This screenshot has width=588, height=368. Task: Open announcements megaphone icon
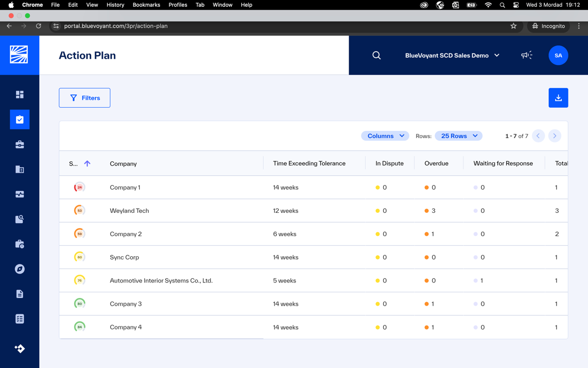click(527, 55)
